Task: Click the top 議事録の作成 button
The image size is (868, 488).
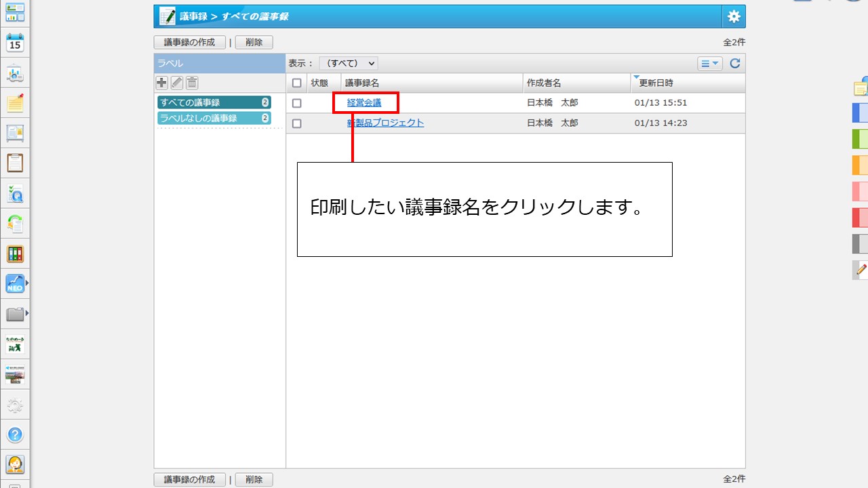Action: pos(189,42)
